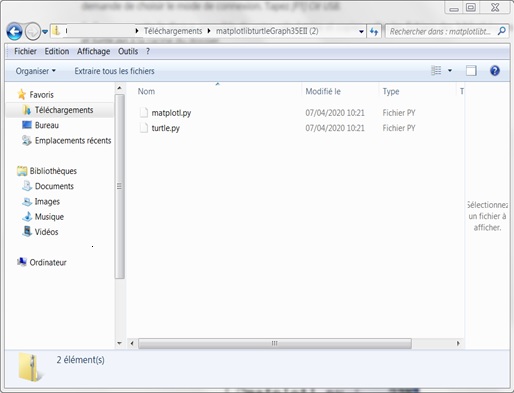The width and height of the screenshot is (514, 393).
Task: Change view using the view mode icon
Action: (436, 71)
